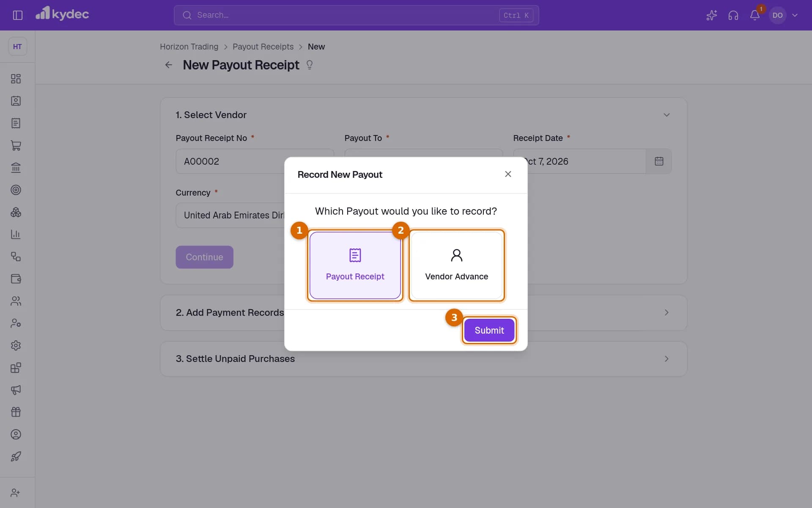
Task: Open the target goals icon in sidebar
Action: [16, 190]
